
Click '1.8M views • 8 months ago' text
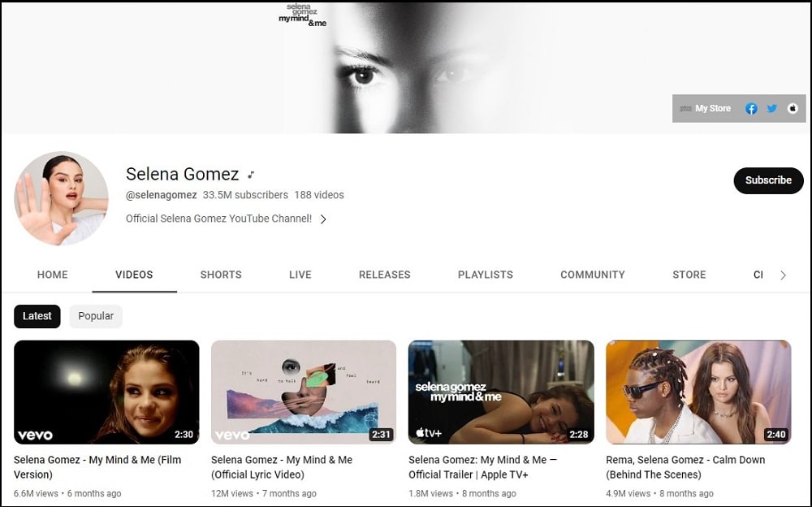coord(463,493)
